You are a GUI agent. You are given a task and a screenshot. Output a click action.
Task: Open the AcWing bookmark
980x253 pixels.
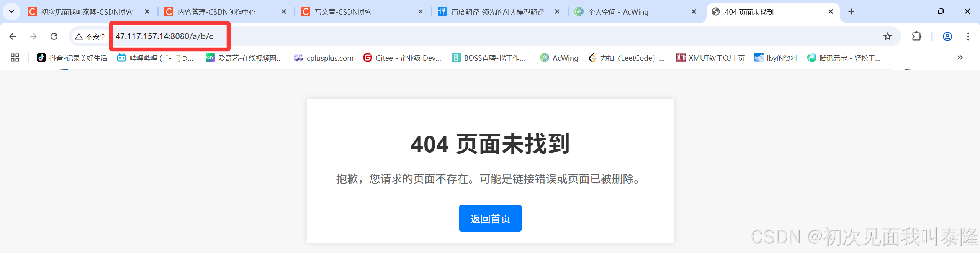(559, 58)
